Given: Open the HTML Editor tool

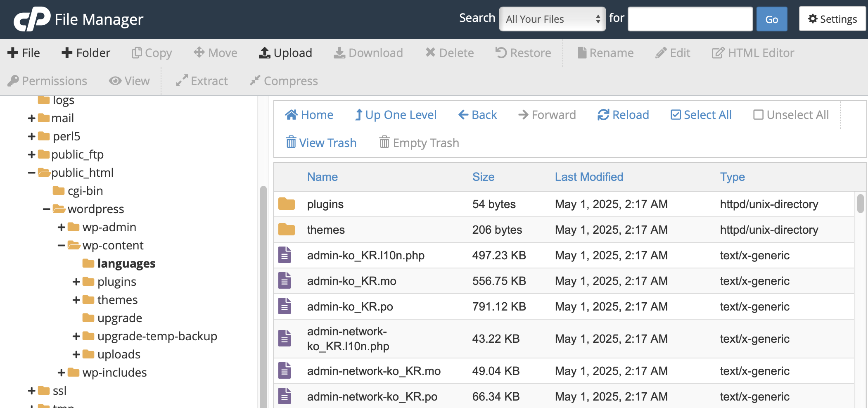Looking at the screenshot, I should (x=752, y=53).
